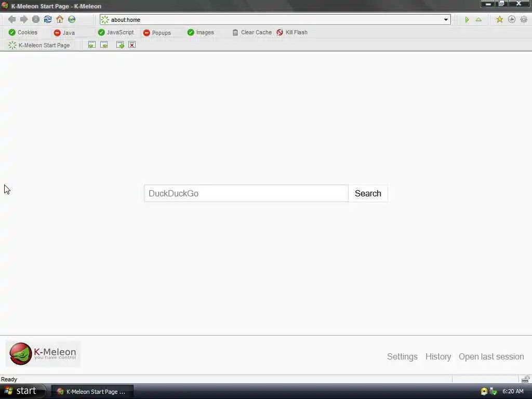Toggle the JavaScript permission

pos(116,33)
